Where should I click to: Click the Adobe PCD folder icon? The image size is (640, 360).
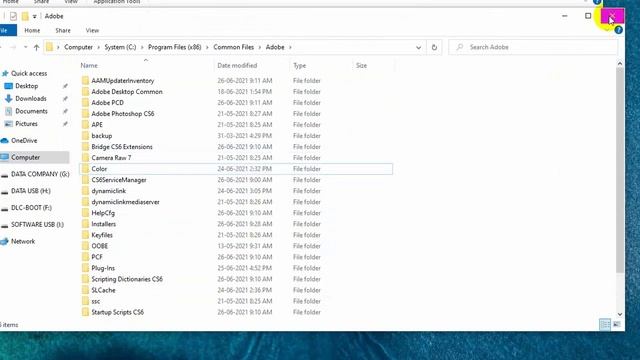85,102
